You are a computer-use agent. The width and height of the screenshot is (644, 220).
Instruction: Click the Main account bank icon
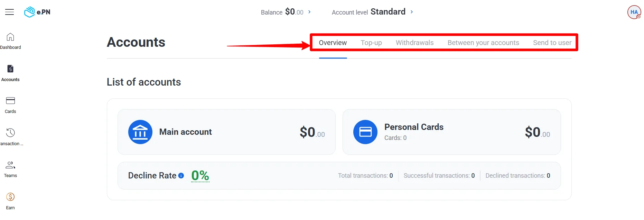click(140, 132)
